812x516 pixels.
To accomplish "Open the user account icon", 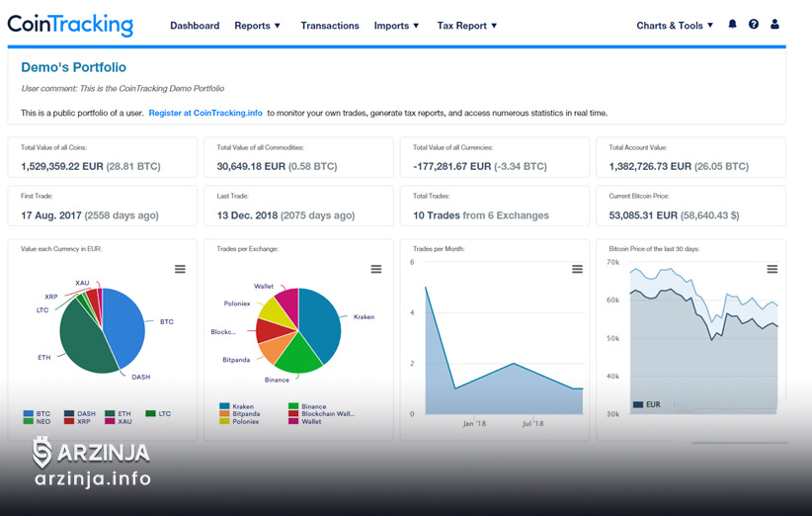I will pos(774,25).
